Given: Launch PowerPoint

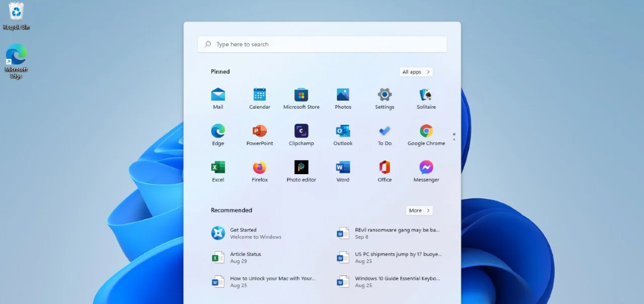Looking at the screenshot, I should pos(260,135).
